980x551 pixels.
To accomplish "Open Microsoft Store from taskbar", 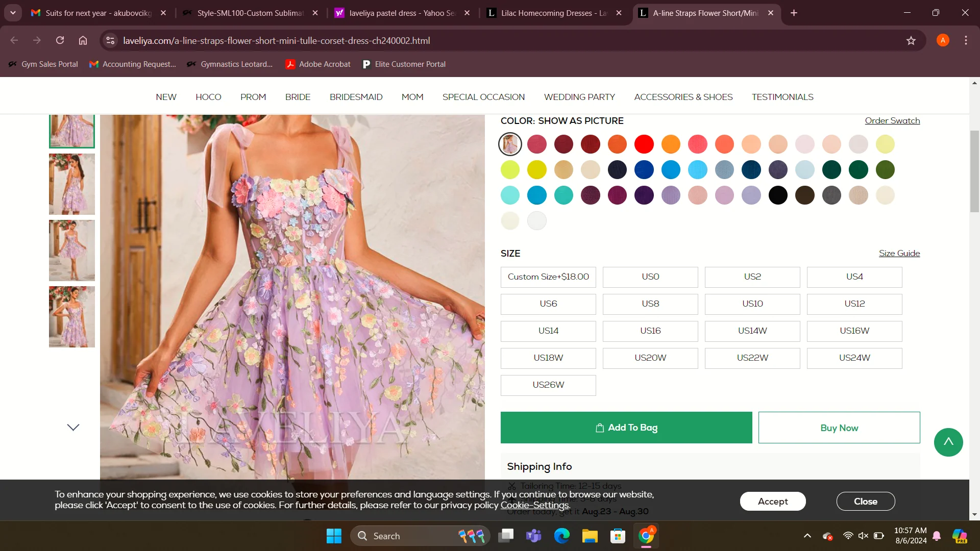I will tap(618, 536).
